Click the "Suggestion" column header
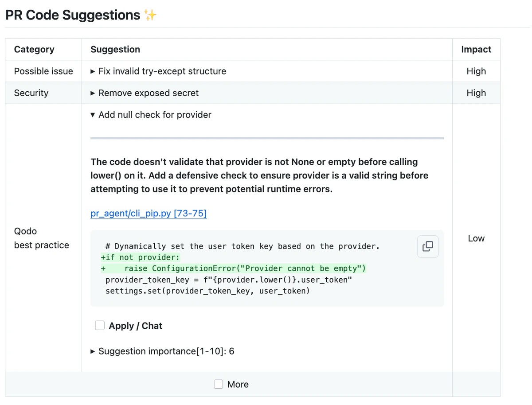532x405 pixels. (x=115, y=50)
